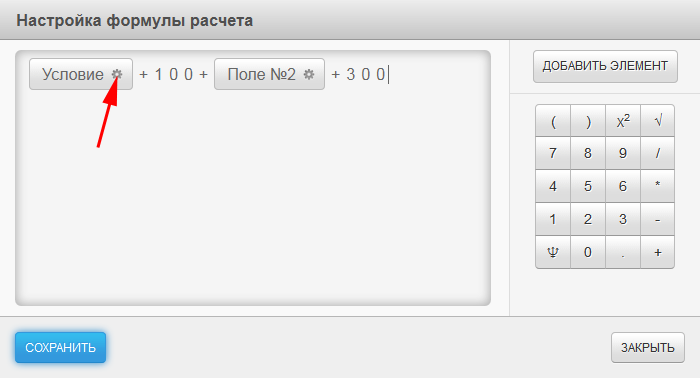Click digit 7 on keypad
The image size is (700, 378).
[x=553, y=153]
